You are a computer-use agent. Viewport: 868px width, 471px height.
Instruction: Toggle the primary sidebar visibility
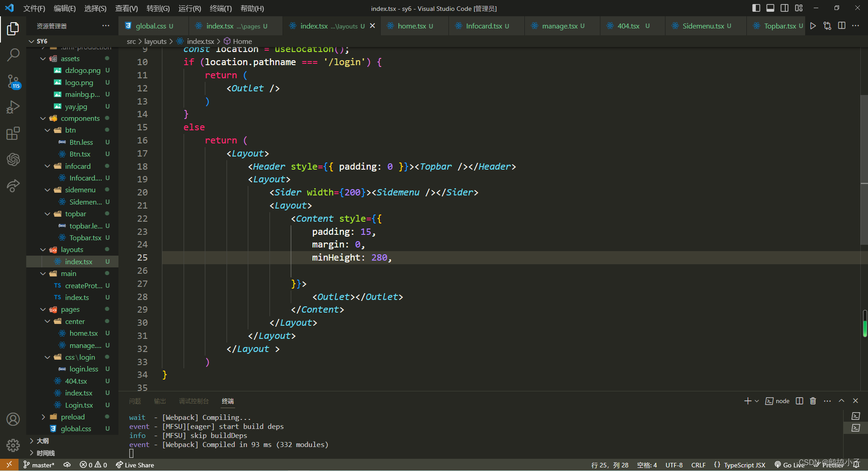755,8
